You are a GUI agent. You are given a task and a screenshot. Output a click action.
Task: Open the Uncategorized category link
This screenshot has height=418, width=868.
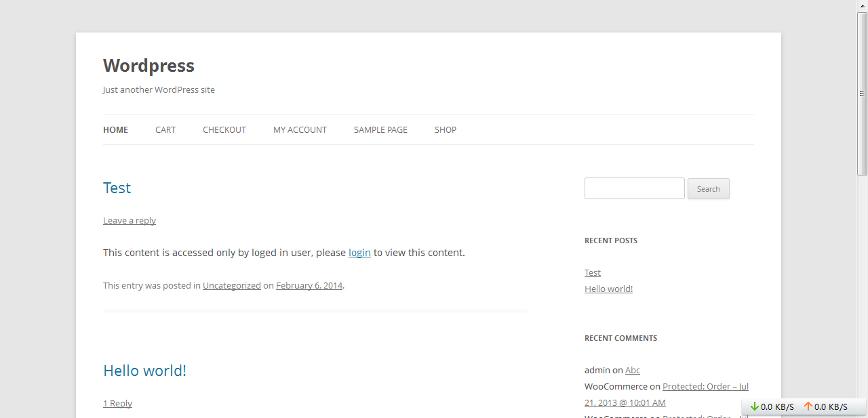tap(232, 285)
